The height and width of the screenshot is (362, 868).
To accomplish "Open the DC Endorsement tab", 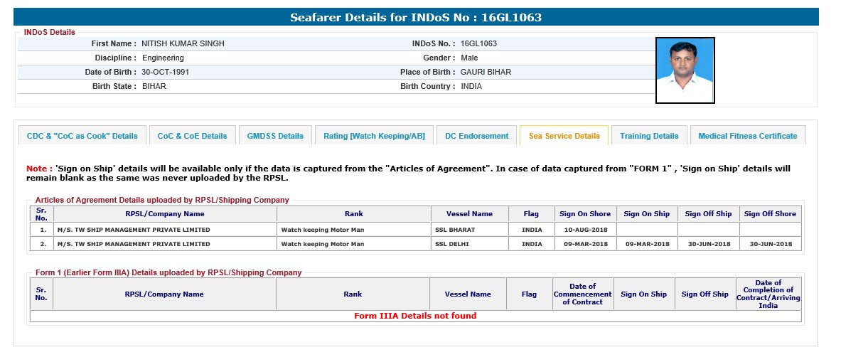I will click(x=476, y=136).
